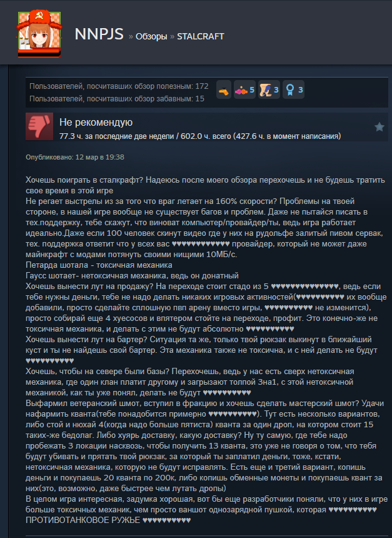Image resolution: width=392 pixels, height=538 pixels.
Task: Open the Обзоры breadcrumb link
Action: (x=151, y=36)
